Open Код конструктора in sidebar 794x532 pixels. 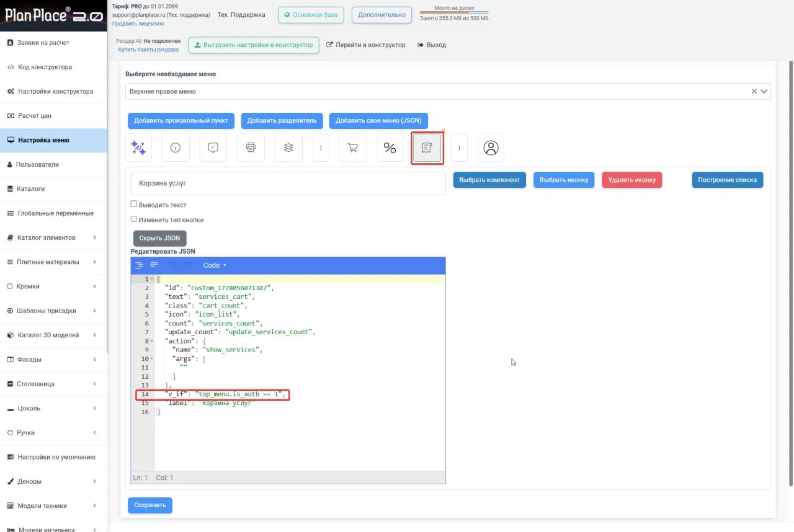coord(53,67)
